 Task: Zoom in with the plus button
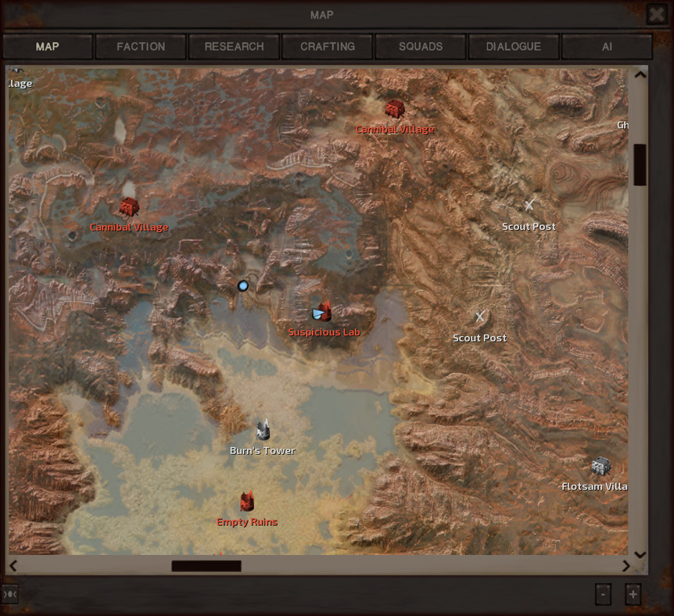633,595
